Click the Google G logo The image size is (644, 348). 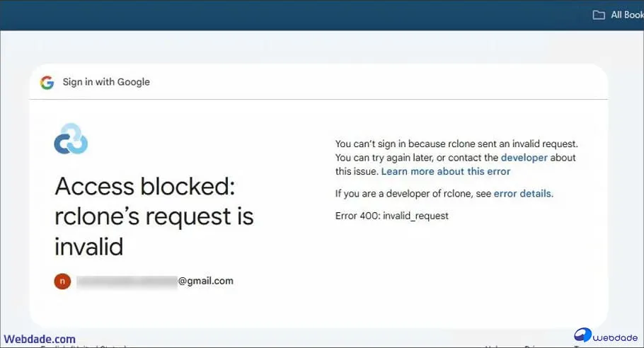click(47, 82)
